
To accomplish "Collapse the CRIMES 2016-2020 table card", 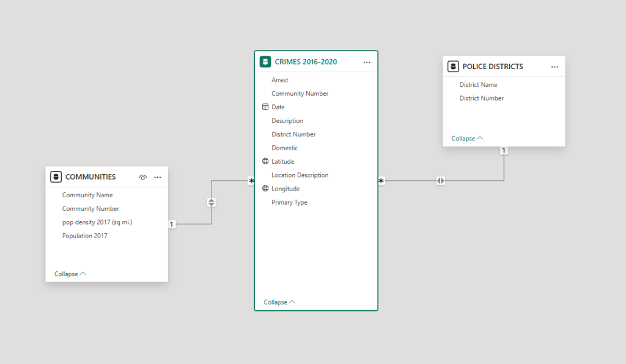I will tap(279, 302).
